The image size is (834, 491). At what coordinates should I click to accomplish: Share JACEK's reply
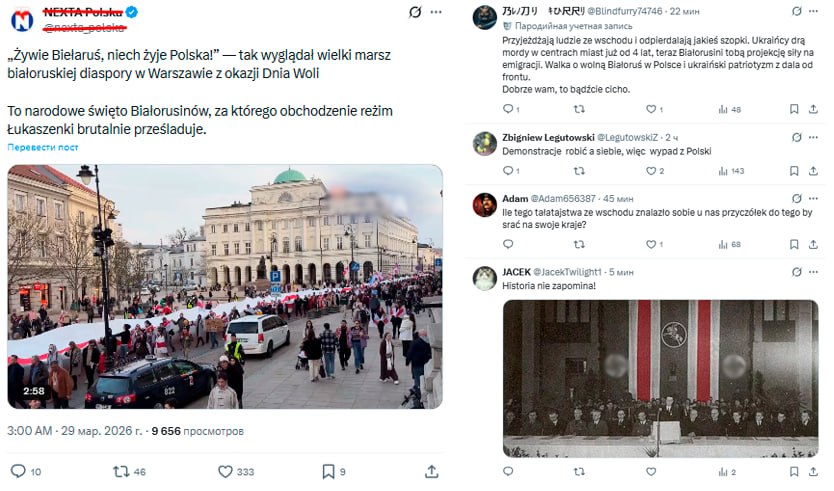[x=813, y=471]
